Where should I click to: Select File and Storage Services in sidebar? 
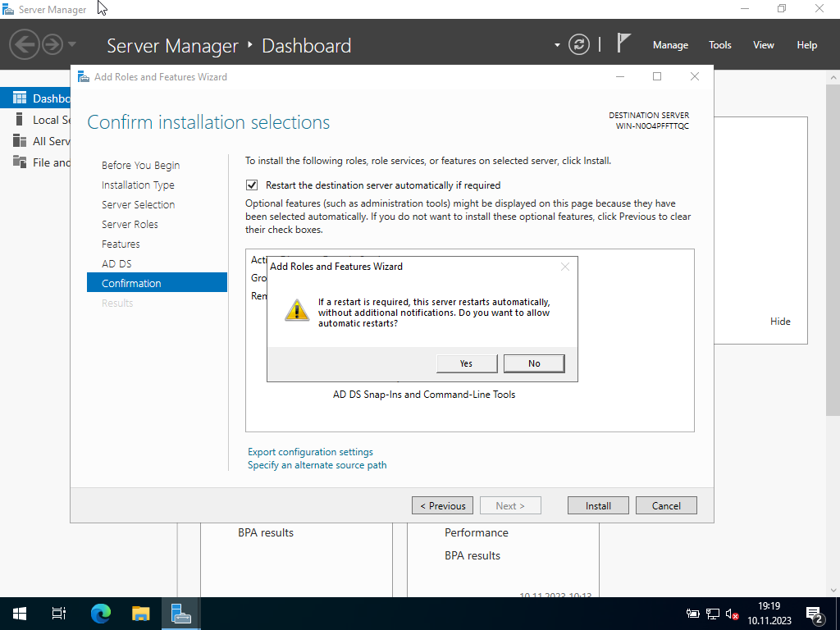[x=35, y=162]
